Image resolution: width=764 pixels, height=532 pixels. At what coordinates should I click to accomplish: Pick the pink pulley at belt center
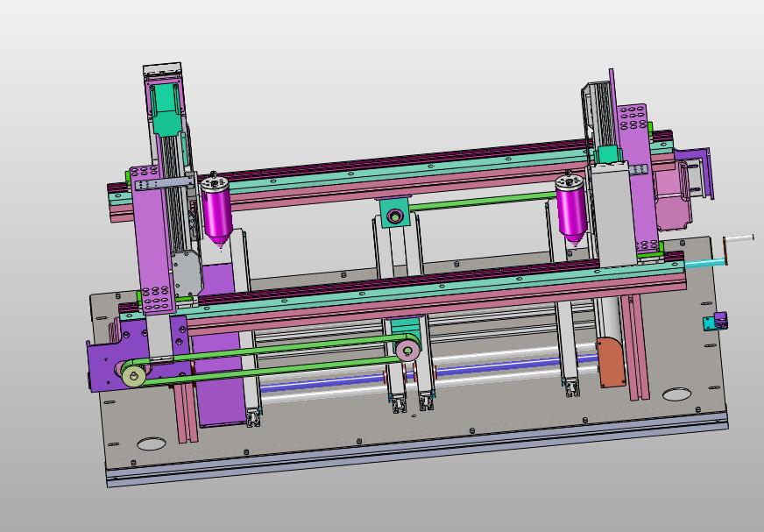(x=407, y=350)
